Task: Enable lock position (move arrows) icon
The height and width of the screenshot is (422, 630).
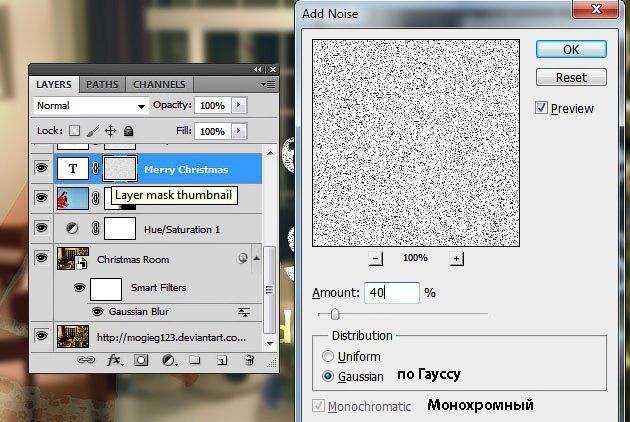Action: tap(110, 131)
